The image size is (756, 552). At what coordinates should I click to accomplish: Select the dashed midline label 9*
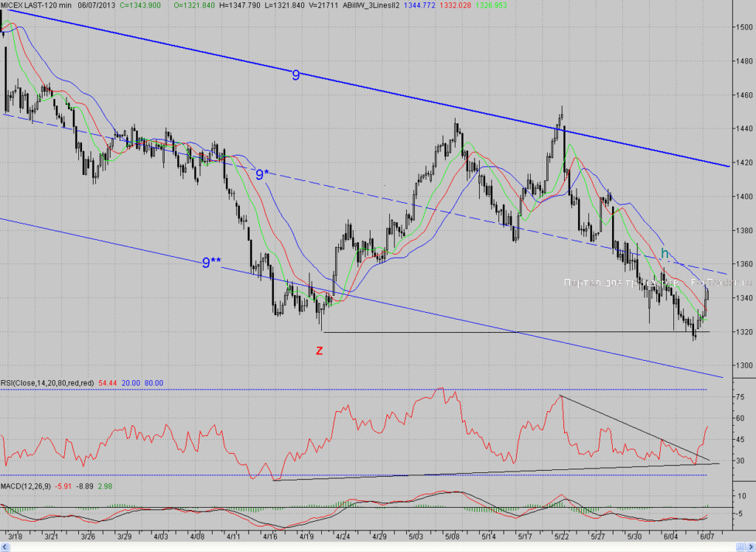[262, 174]
